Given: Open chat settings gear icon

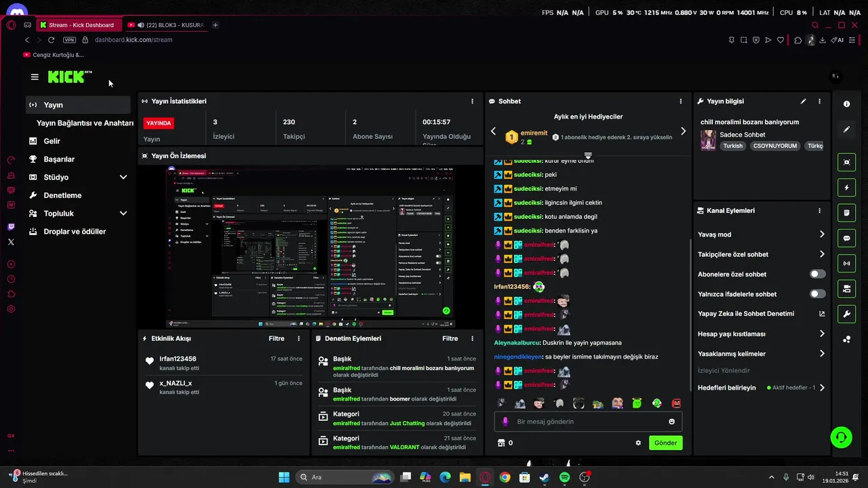Looking at the screenshot, I should [x=638, y=443].
